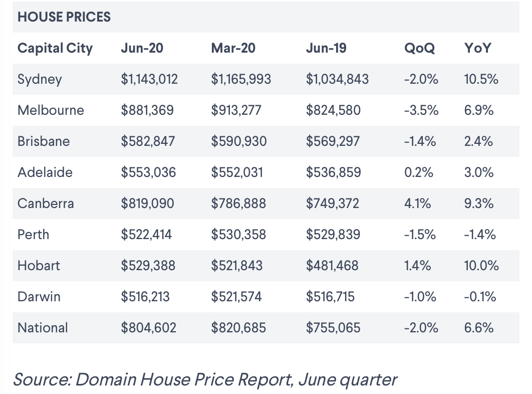Click the HOUSE PRICES table title
The image size is (532, 394).
pos(64,17)
